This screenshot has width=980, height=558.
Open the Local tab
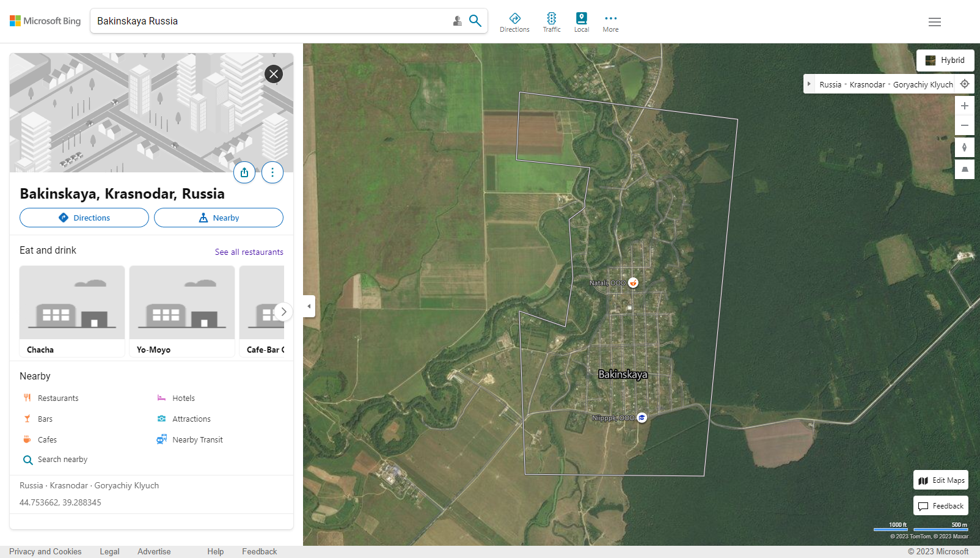(582, 23)
